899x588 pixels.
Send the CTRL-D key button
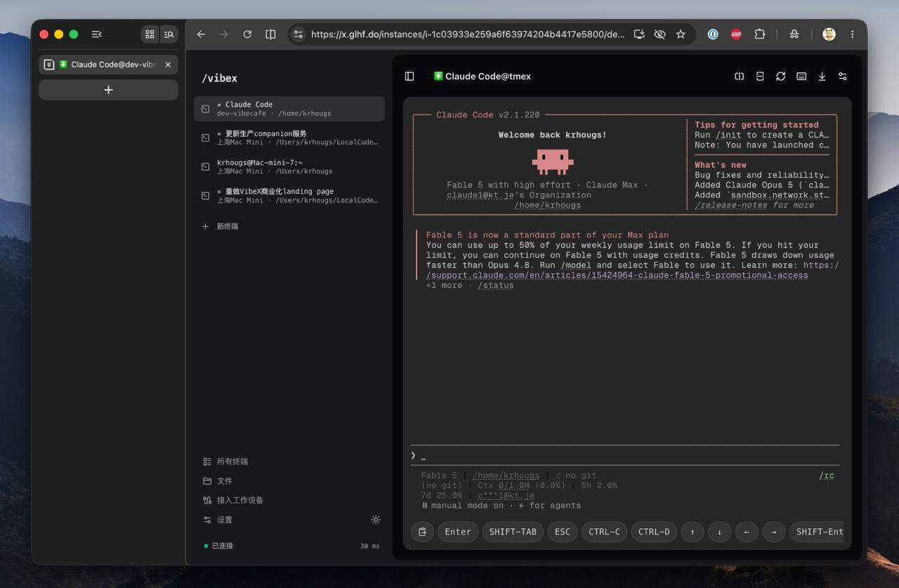pyautogui.click(x=654, y=532)
